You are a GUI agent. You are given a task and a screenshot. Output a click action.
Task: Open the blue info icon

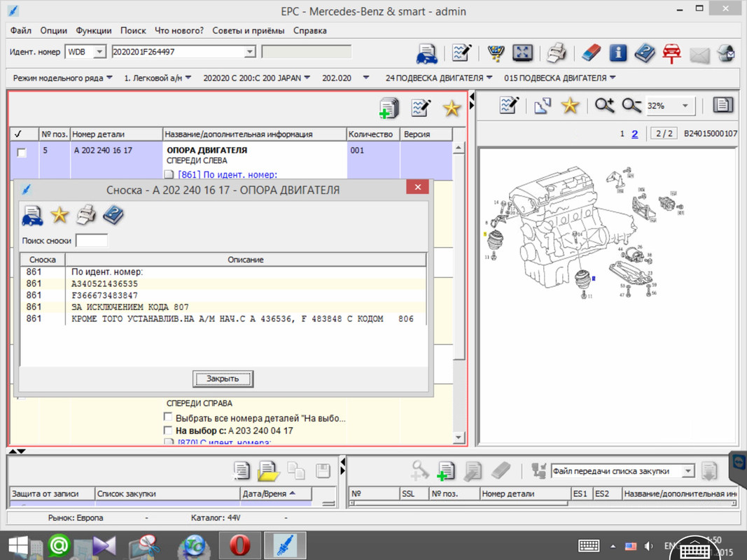[617, 53]
